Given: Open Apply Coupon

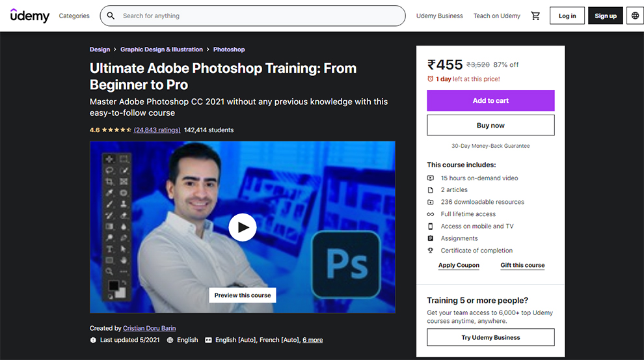Looking at the screenshot, I should [x=459, y=265].
